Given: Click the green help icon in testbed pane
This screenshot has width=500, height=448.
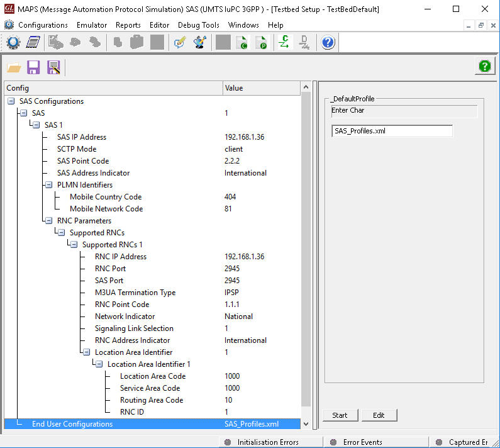Looking at the screenshot, I should [485, 66].
